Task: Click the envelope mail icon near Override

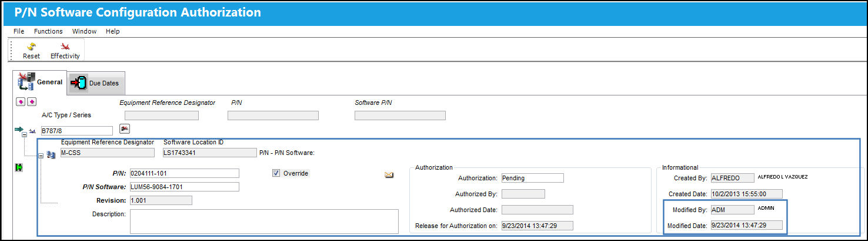Action: pyautogui.click(x=389, y=174)
